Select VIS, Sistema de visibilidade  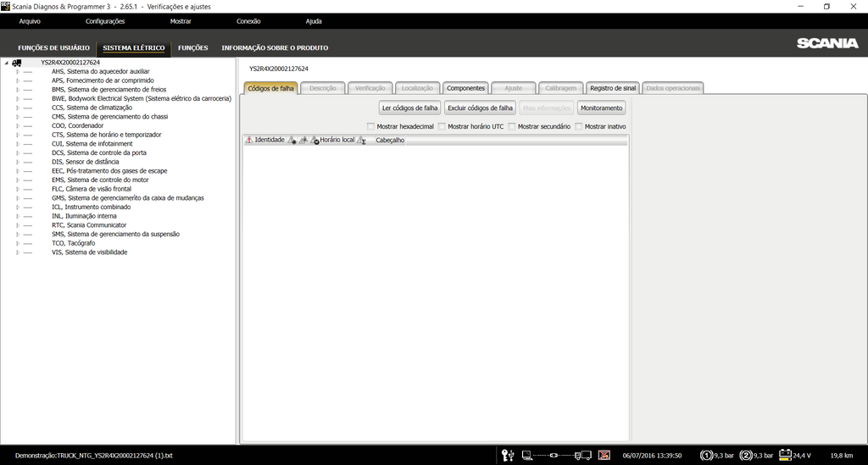click(90, 252)
